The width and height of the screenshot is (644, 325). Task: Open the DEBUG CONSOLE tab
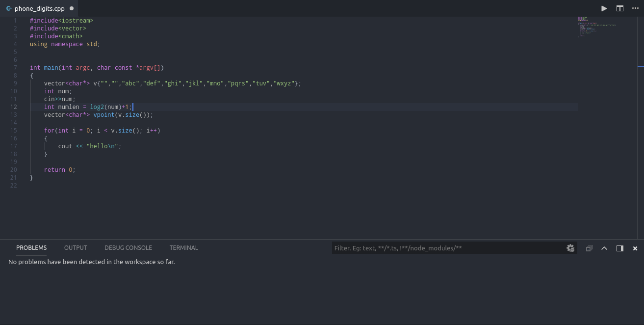[x=128, y=248]
